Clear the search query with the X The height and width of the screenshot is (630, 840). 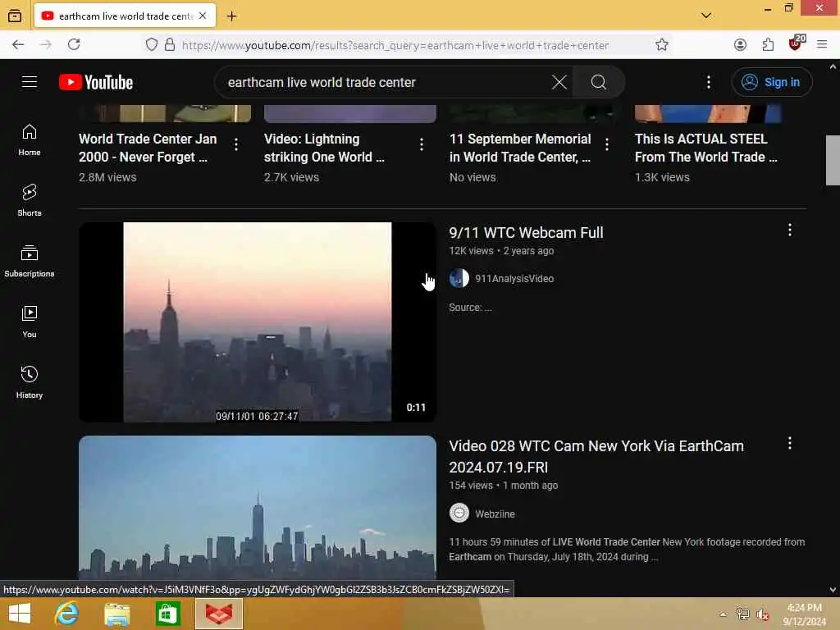(559, 82)
